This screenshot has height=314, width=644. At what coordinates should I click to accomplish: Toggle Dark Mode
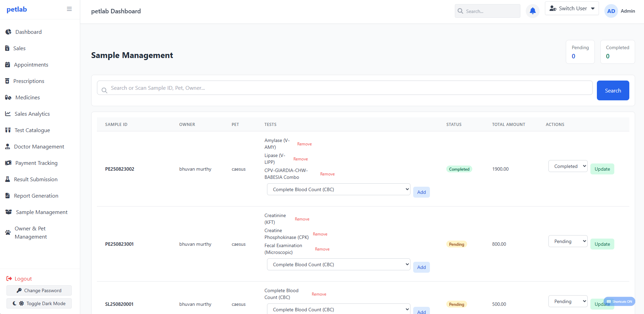39,303
